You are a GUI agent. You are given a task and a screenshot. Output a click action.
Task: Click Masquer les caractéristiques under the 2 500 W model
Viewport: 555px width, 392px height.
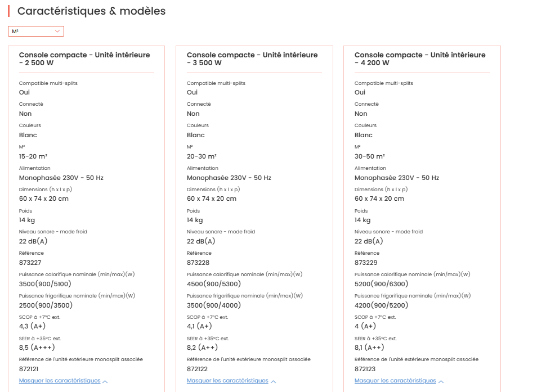click(x=60, y=381)
